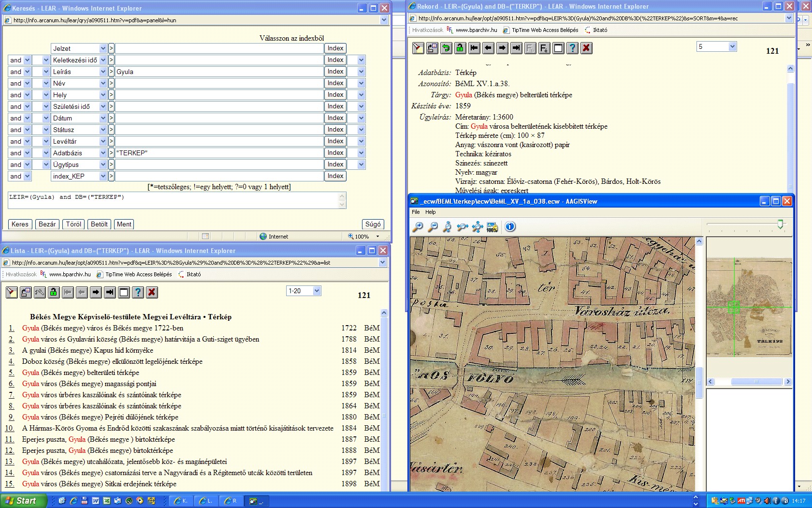
Task: Go to previous record in Rekord toolbar
Action: click(x=488, y=48)
